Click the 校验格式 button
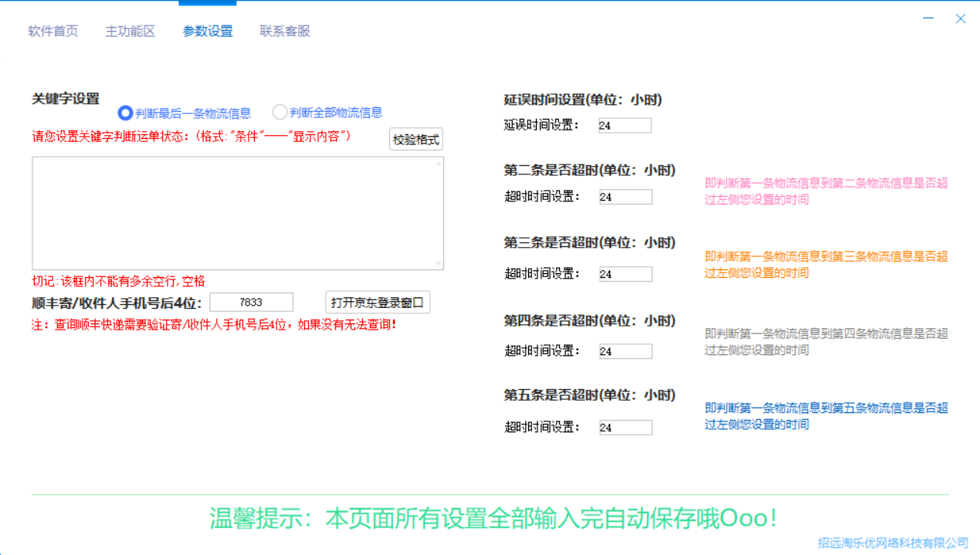The image size is (980, 555). point(415,139)
